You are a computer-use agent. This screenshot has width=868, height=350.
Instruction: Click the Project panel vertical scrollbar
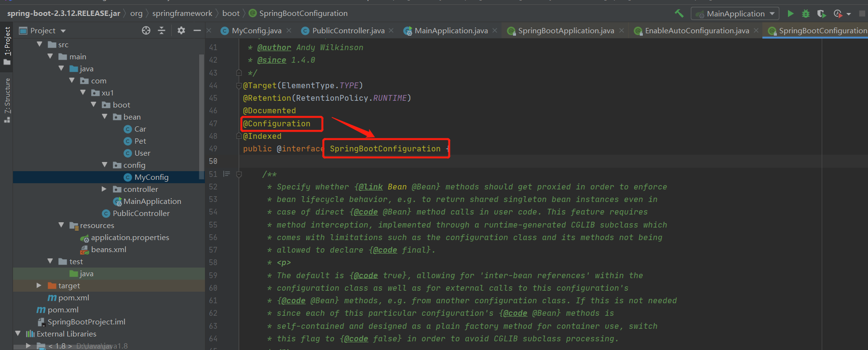tap(202, 116)
